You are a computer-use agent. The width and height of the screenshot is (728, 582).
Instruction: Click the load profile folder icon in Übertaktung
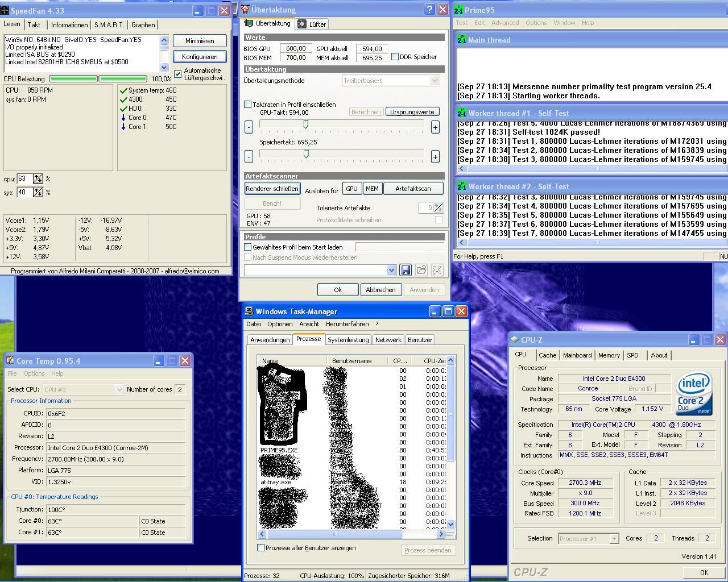(x=421, y=270)
